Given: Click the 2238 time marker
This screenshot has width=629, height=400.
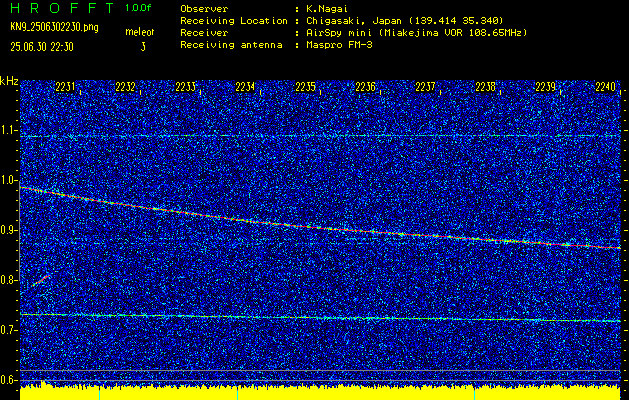Looking at the screenshot, I should pos(485,87).
